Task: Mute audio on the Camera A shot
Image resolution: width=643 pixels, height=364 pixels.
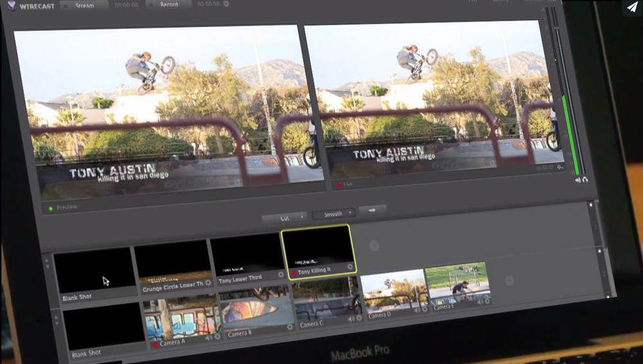Action: click(x=209, y=338)
